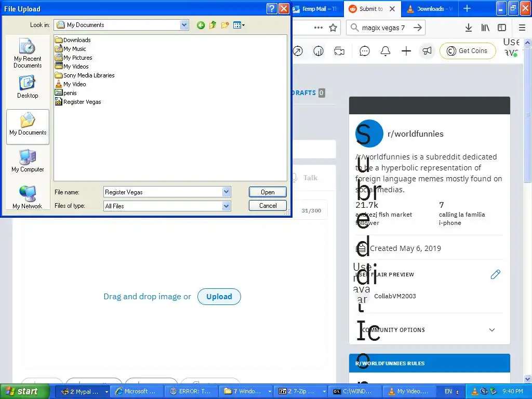Screen dimensions: 532x399
Task: Click the Reddit advertise megaphone icon
Action: pyautogui.click(x=427, y=51)
